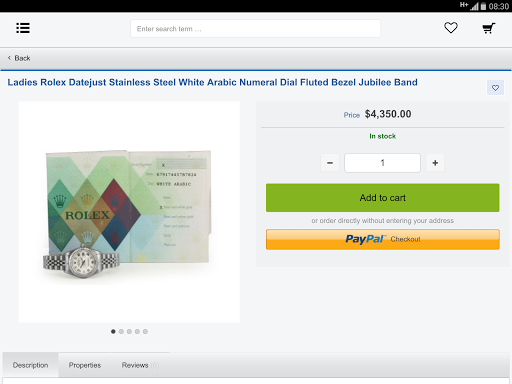This screenshot has height=384, width=512.
Task: Click Add to cart button
Action: tap(383, 198)
